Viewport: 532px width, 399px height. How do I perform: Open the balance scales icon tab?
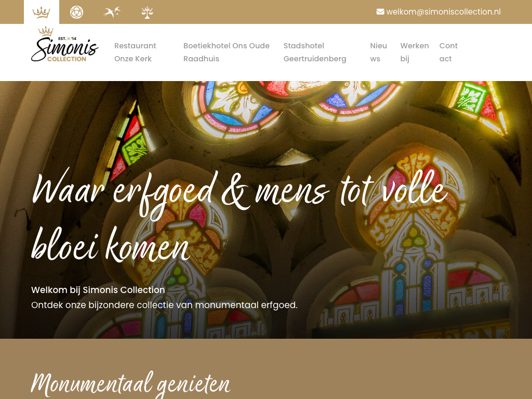[147, 12]
